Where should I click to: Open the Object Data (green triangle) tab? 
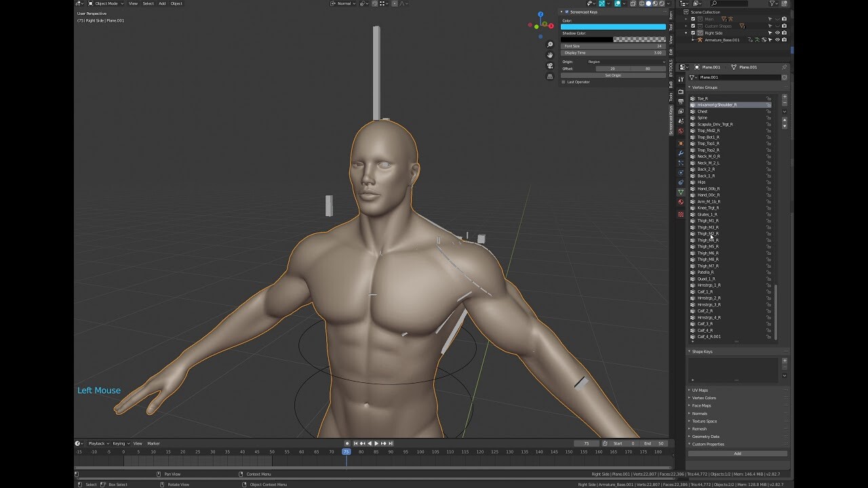[x=681, y=192]
